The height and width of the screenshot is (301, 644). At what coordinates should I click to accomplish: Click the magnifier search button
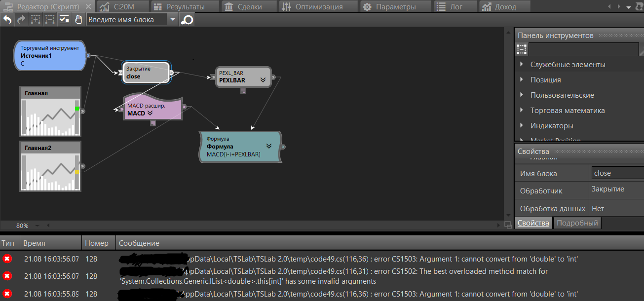pyautogui.click(x=187, y=20)
